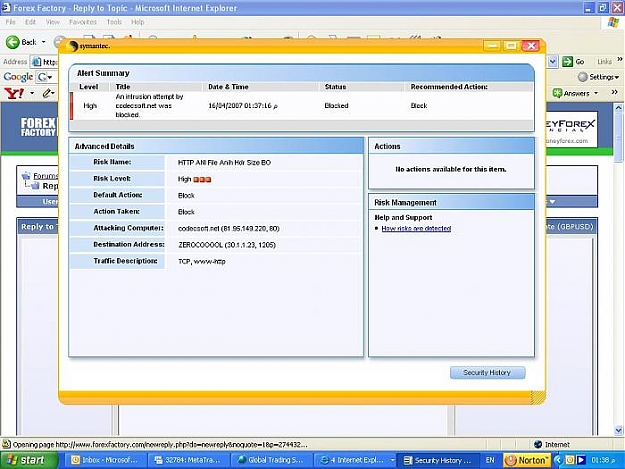Switch to Global Trading taskbar item
Screen dimensions: 625x469
pos(271,460)
